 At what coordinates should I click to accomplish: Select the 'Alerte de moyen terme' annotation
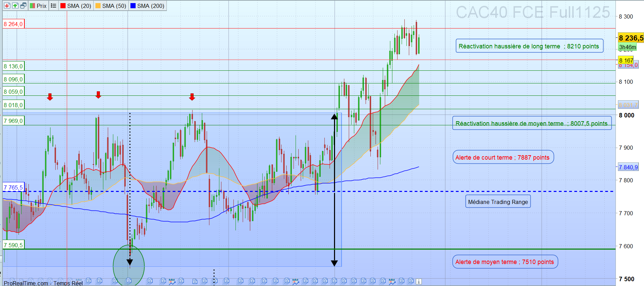click(505, 262)
